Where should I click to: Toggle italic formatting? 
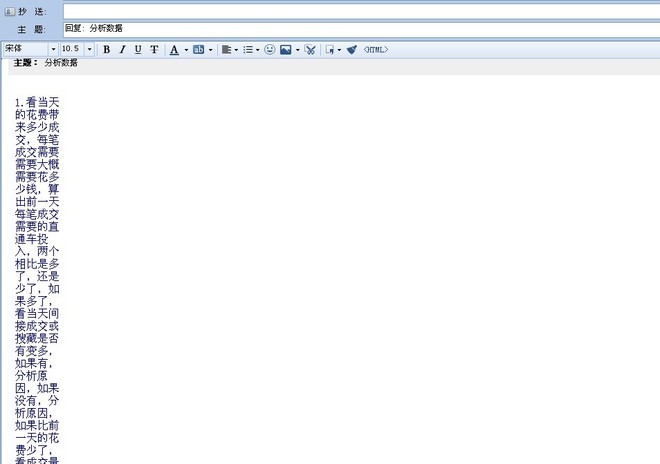click(122, 50)
